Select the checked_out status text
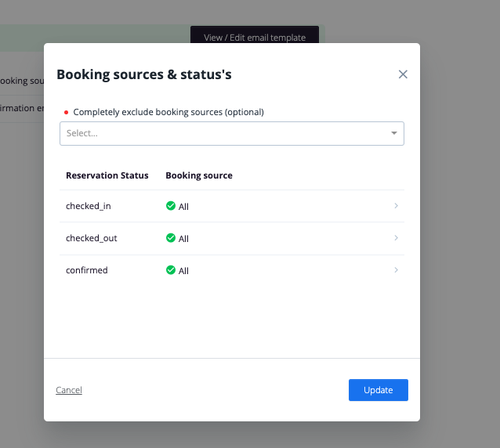This screenshot has height=448, width=500. (x=92, y=238)
